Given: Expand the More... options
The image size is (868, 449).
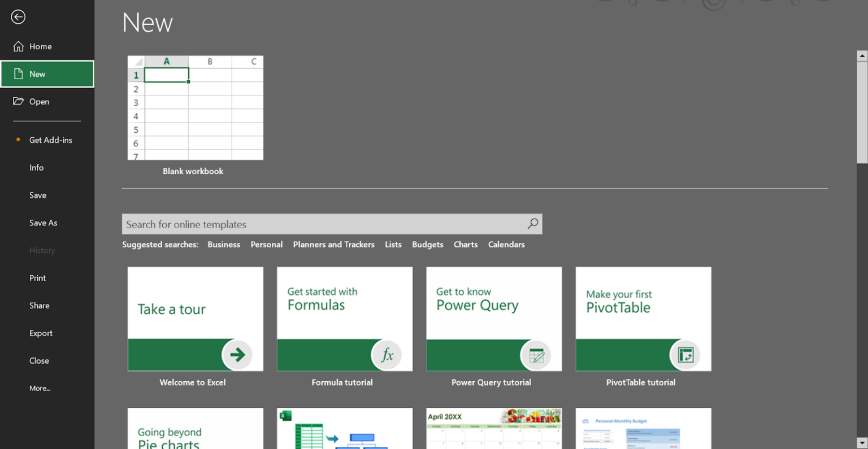Looking at the screenshot, I should pos(47,389).
